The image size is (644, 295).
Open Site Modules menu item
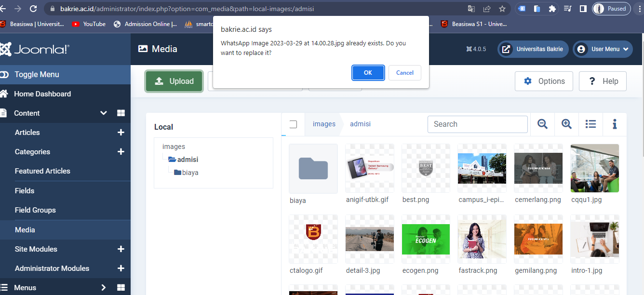coord(36,249)
